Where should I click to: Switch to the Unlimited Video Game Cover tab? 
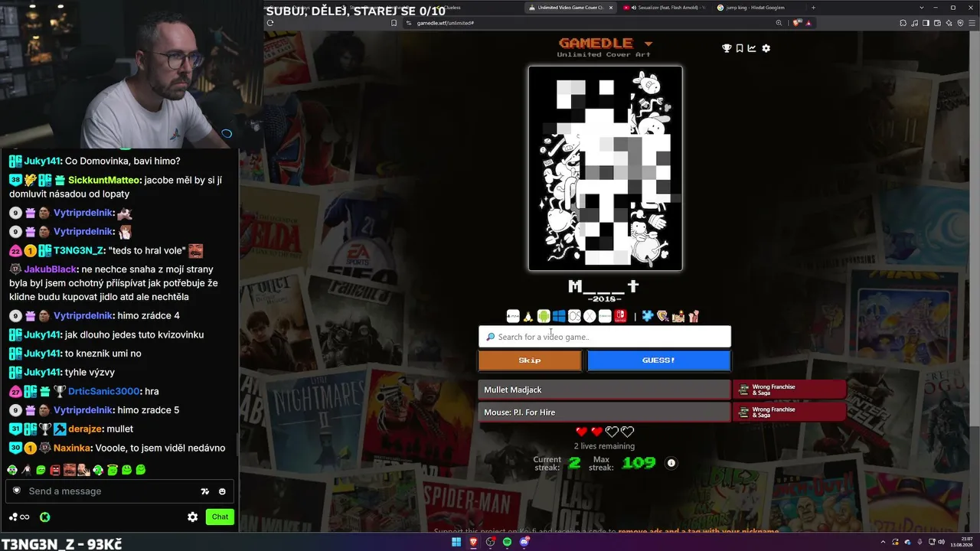(x=570, y=8)
